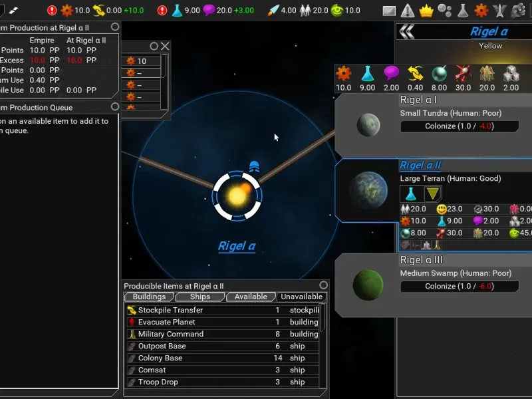The height and width of the screenshot is (399, 532).
Task: Click the top-bar blue research flask 9.00
Action: 177,11
